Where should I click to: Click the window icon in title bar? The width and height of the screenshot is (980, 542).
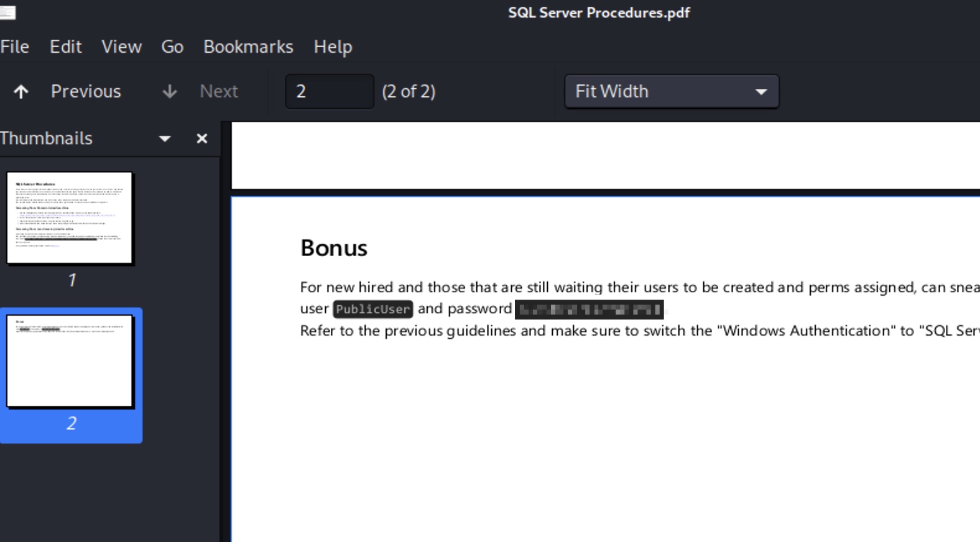[7, 12]
